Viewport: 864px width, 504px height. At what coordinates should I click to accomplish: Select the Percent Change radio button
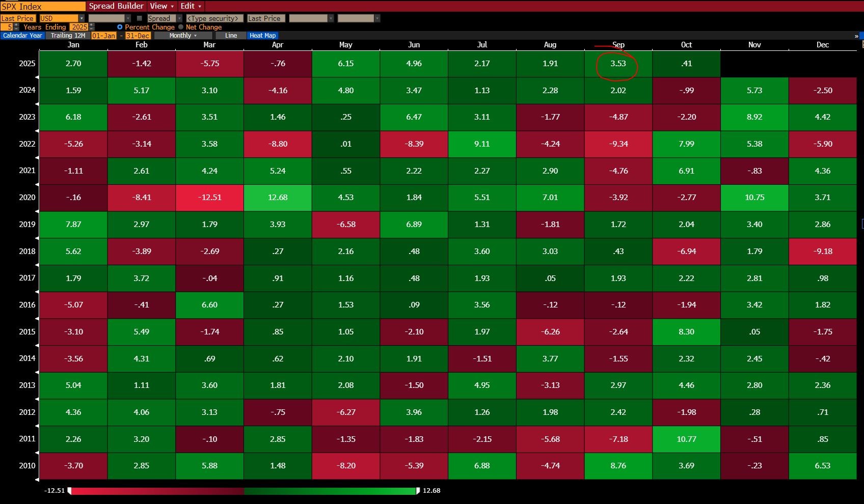pyautogui.click(x=120, y=27)
